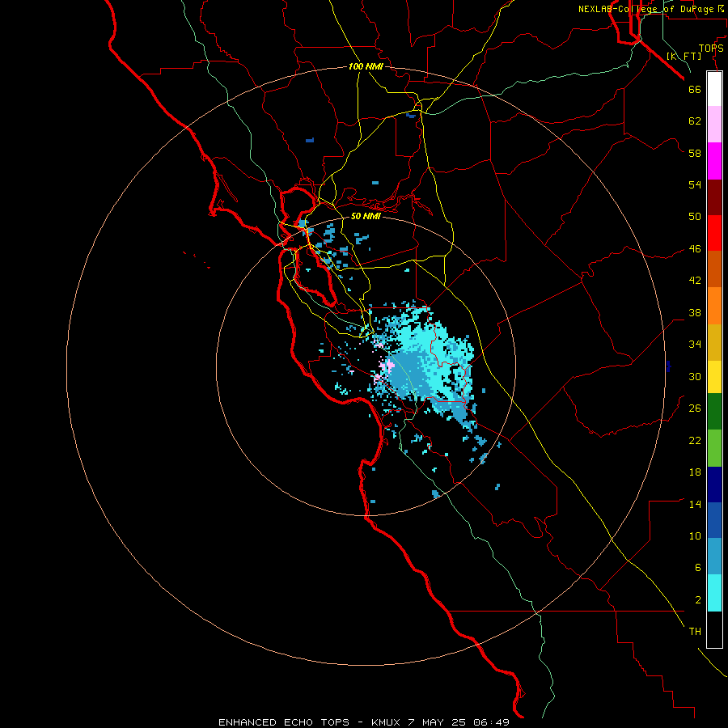The height and width of the screenshot is (728, 728).
Task: Click the 50 NMI range ring label
Action: click(366, 216)
